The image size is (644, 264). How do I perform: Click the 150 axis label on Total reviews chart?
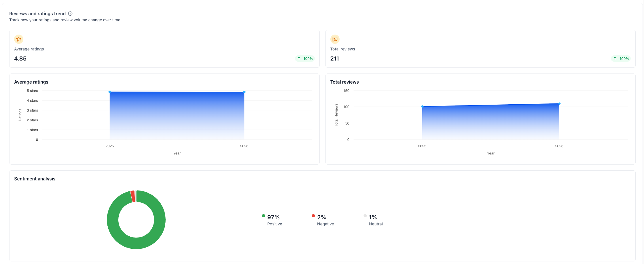tap(346, 91)
